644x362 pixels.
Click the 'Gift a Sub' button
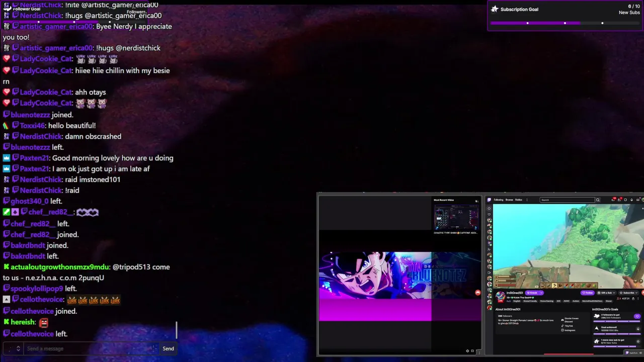pyautogui.click(x=606, y=293)
